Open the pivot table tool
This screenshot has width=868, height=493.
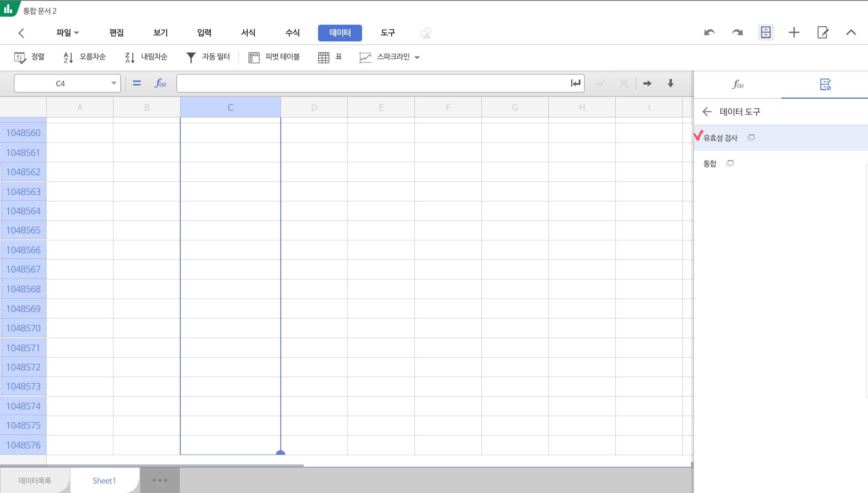click(274, 57)
